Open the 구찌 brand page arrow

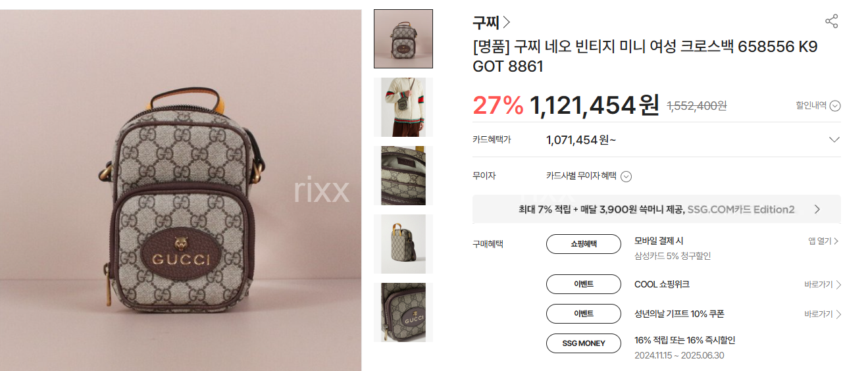pyautogui.click(x=506, y=23)
